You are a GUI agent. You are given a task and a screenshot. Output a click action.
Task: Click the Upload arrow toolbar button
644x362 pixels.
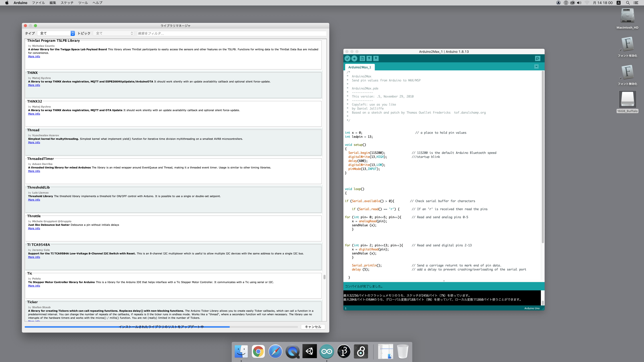(x=354, y=58)
